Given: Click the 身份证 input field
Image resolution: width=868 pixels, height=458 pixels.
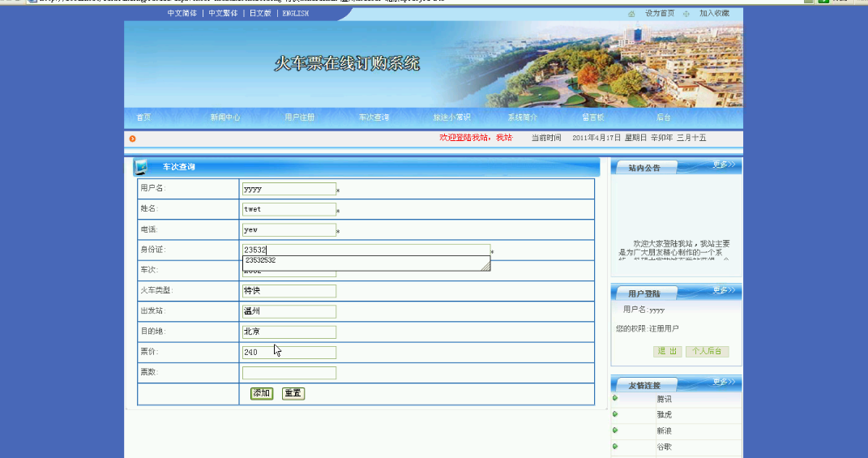Looking at the screenshot, I should point(366,250).
